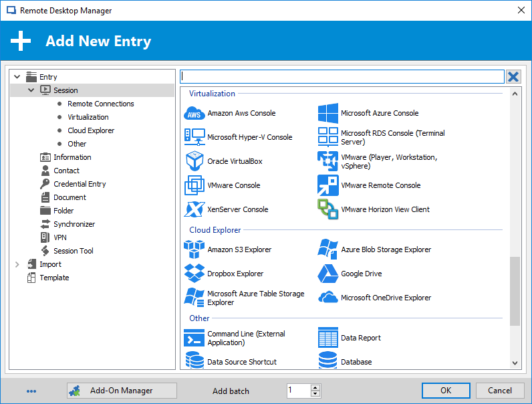Select the Google Drive entry icon

coord(327,274)
